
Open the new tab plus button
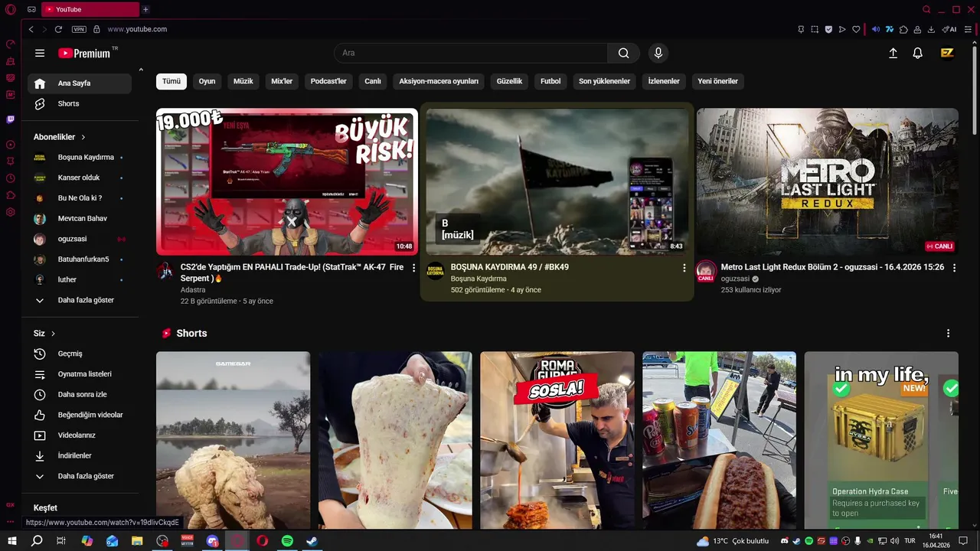click(145, 9)
